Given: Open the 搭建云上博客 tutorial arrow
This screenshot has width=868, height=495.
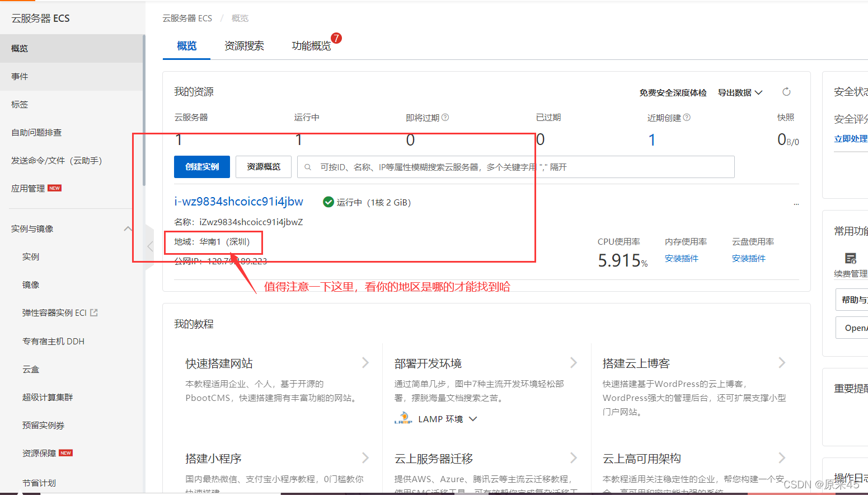Looking at the screenshot, I should click(x=782, y=363).
